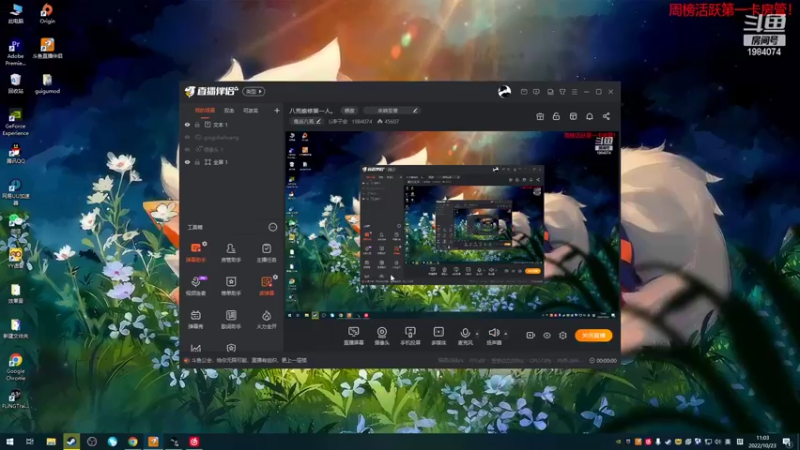This screenshot has width=800, height=450.
Task: Open the mail icon in title bar
Action: pyautogui.click(x=524, y=92)
